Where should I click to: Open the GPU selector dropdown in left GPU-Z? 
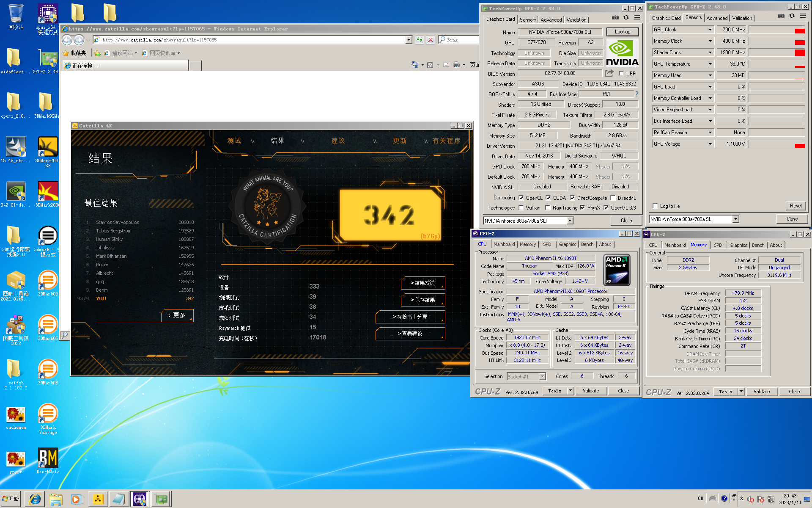(x=570, y=221)
